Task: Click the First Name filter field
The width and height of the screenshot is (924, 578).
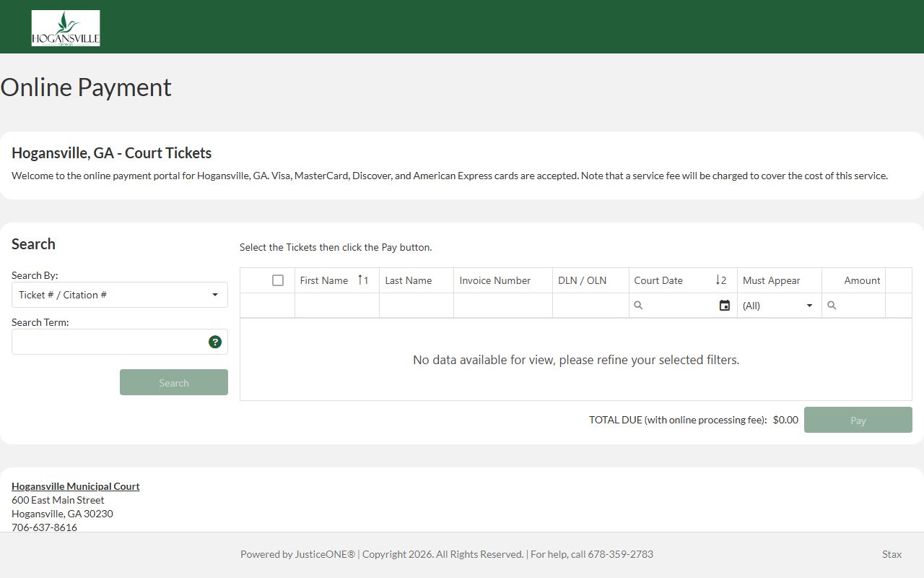Action: (337, 306)
